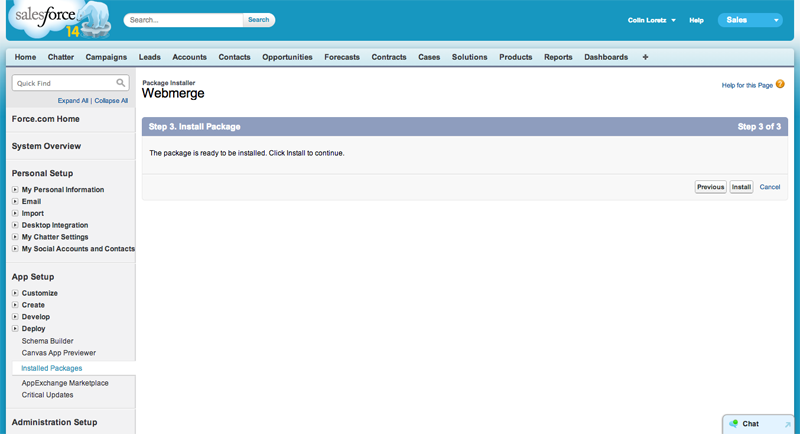Click the Previous button

[711, 187]
